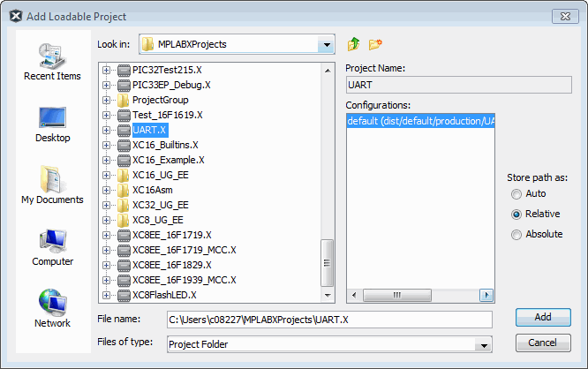The height and width of the screenshot is (369, 588).
Task: Open Recent Items shortcut
Action: tap(52, 62)
